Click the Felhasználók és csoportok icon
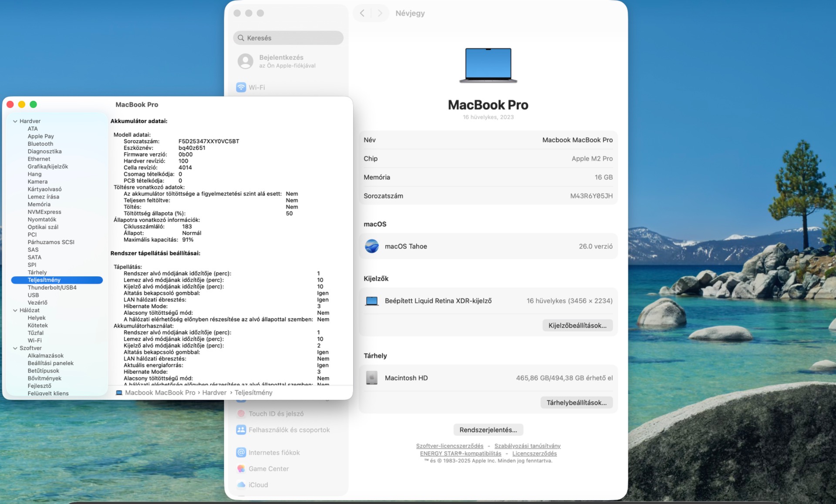The height and width of the screenshot is (504, 836). point(241,430)
